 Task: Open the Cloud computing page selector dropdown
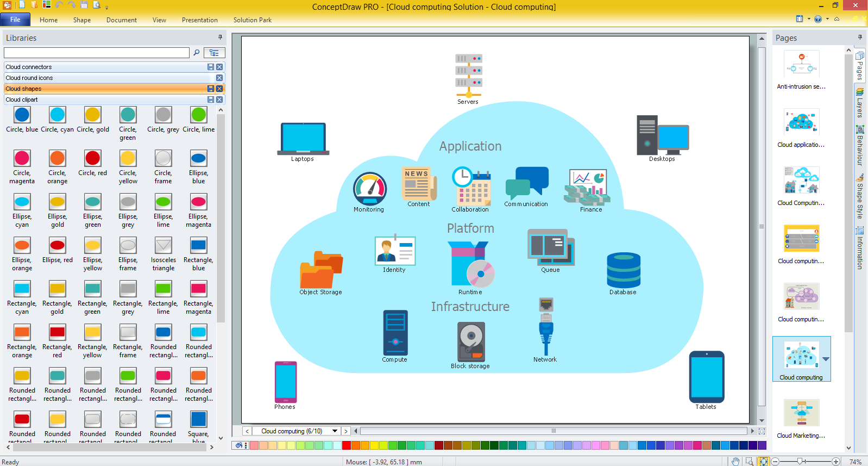335,431
